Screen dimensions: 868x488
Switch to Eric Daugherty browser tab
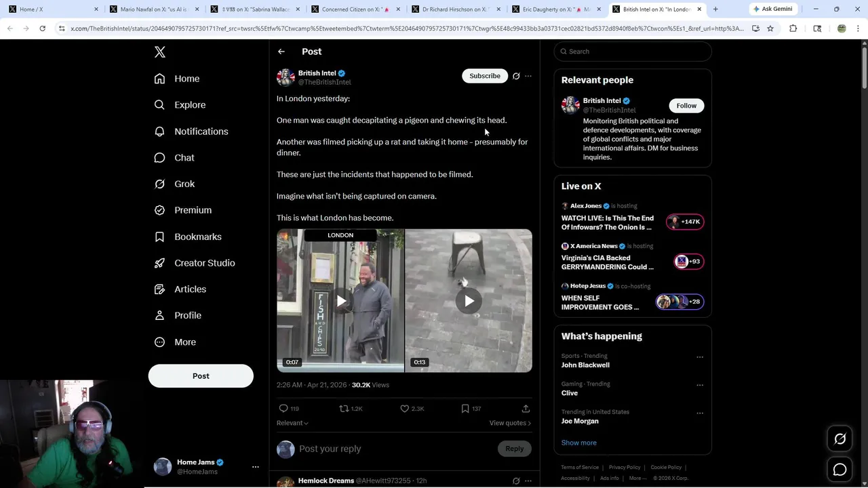(555, 9)
